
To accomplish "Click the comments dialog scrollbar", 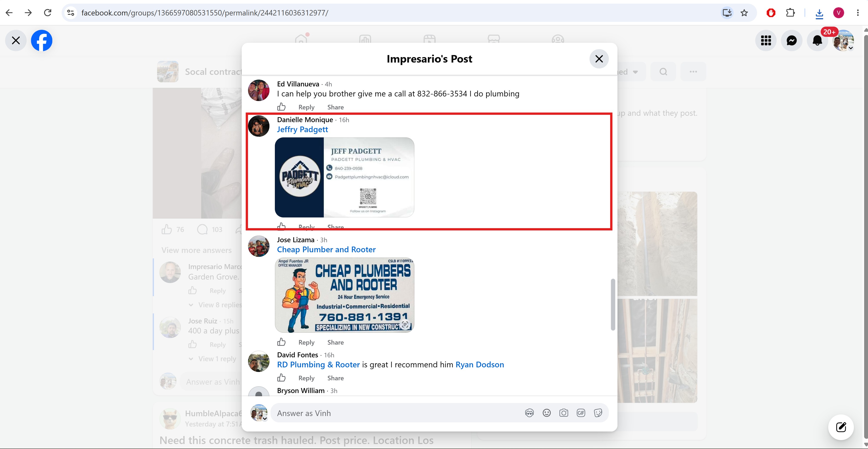I will point(613,305).
